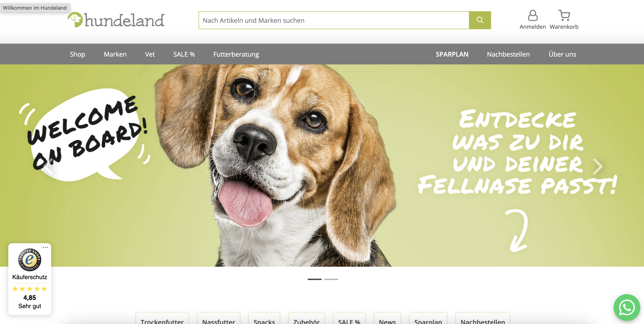
Task: Select the second carousel indicator dash
Action: pyautogui.click(x=331, y=279)
